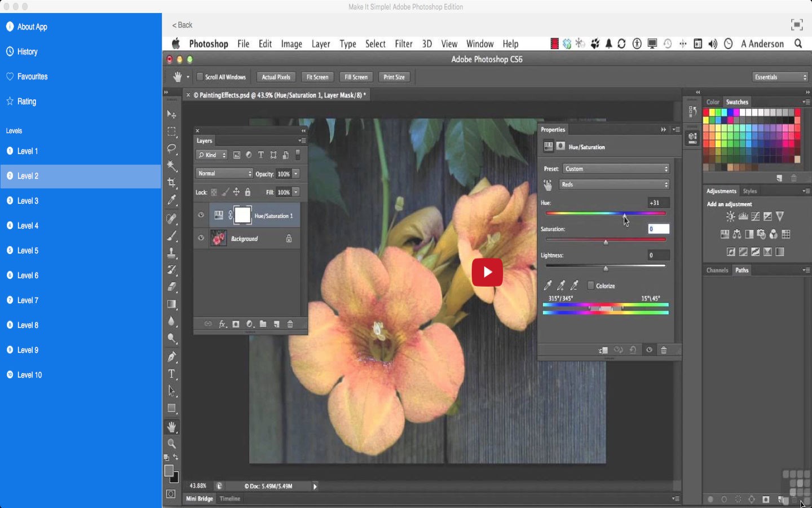Select the Move tool
This screenshot has height=508, width=812.
(x=172, y=114)
